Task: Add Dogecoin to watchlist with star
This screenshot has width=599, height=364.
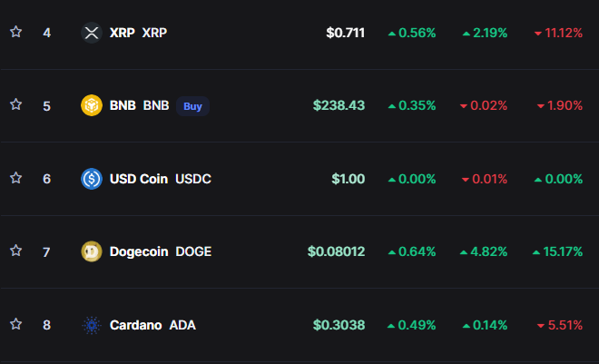Action: (15, 251)
